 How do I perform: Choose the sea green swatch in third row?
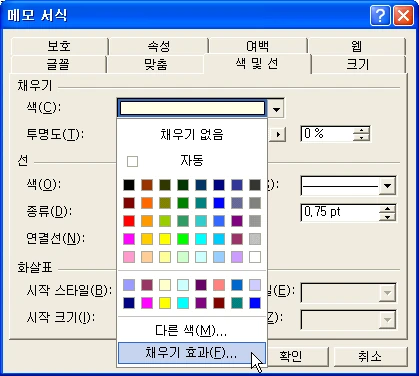pos(183,221)
